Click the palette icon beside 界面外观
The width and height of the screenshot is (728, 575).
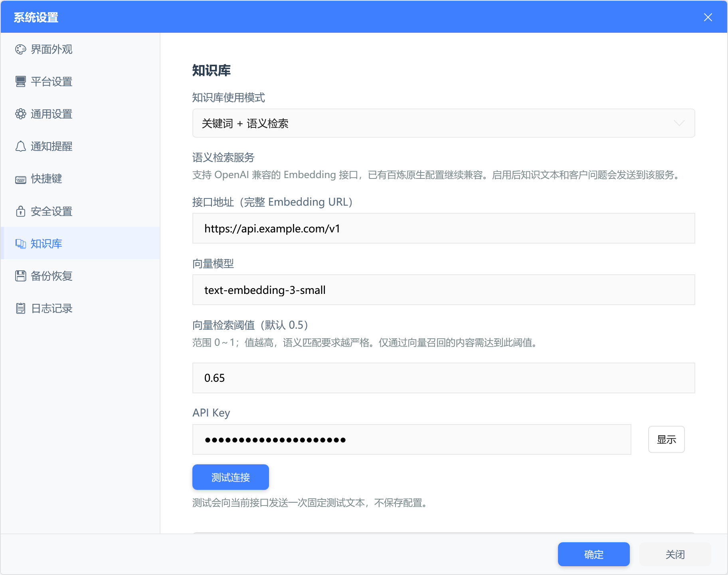tap(20, 50)
